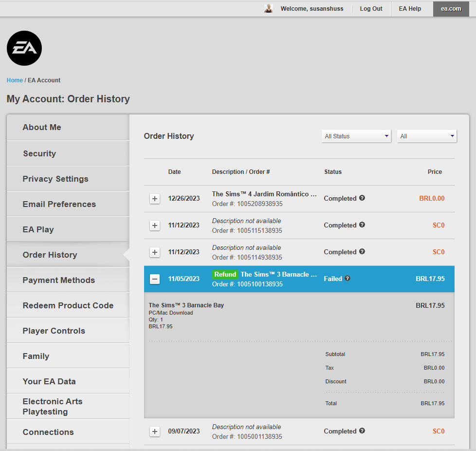
Task: Go to Redeem Product Code
Action: pyautogui.click(x=68, y=305)
